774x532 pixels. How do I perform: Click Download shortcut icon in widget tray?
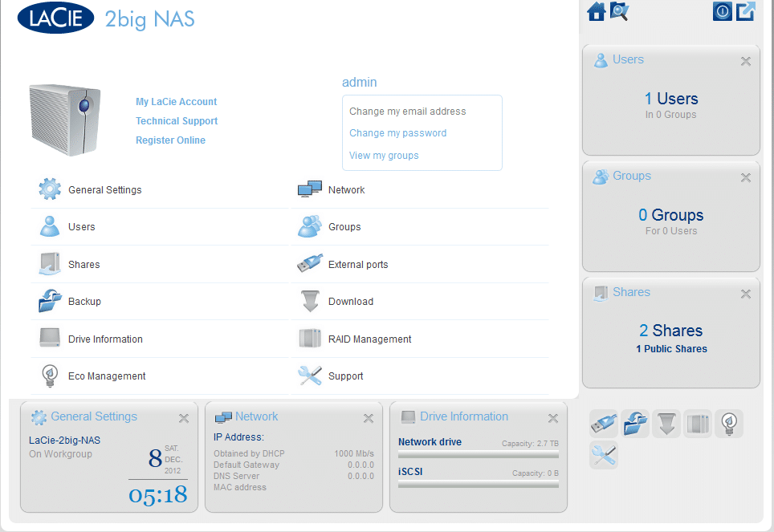(x=666, y=424)
